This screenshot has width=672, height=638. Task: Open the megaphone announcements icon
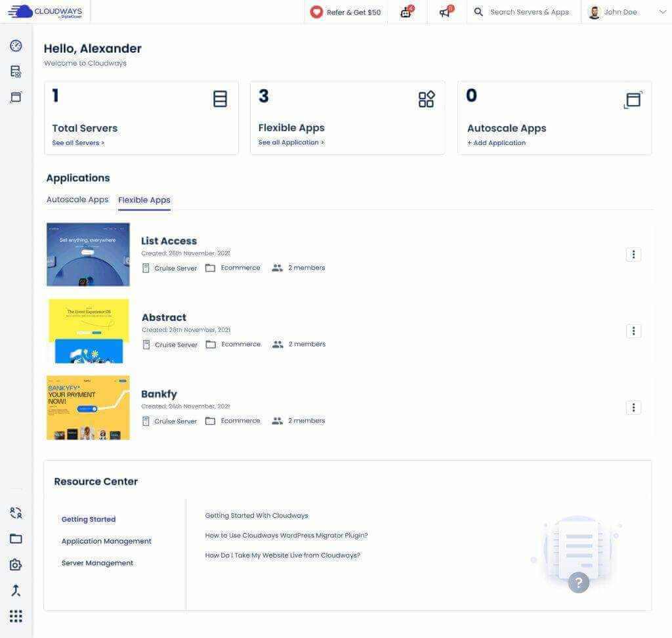click(x=446, y=12)
